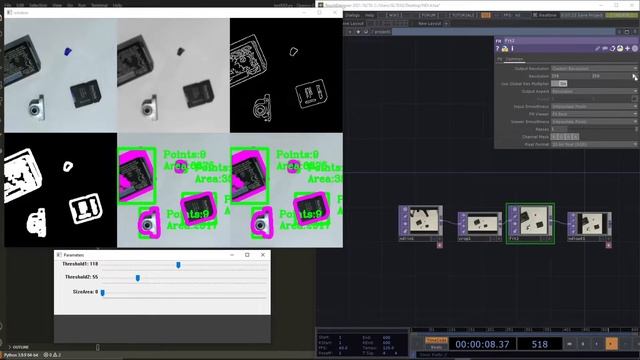
Task: Toggle last Channel Mask button
Action: coord(576,137)
